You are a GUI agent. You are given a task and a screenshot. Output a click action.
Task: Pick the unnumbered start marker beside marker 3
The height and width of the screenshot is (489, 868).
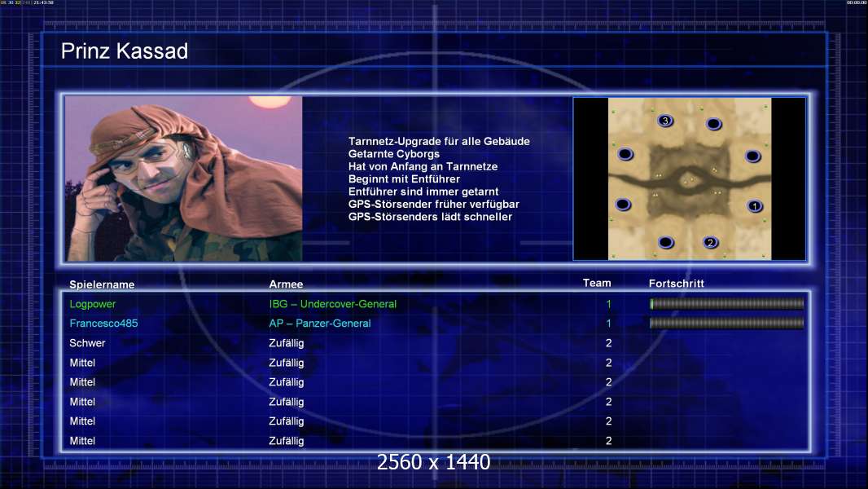coord(714,124)
